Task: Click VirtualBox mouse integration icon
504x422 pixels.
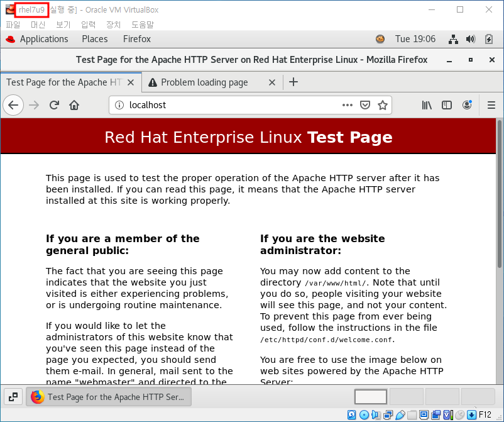Action: [460, 415]
